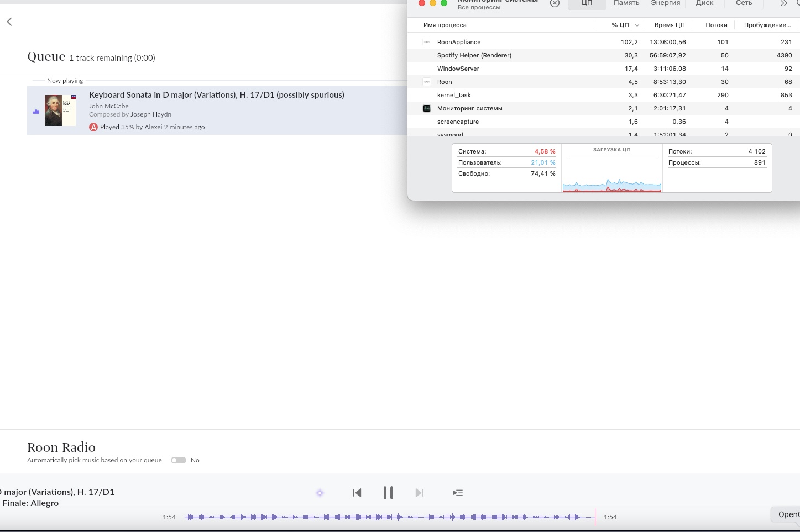800x532 pixels.
Task: Expand the toolbar overflow double chevron
Action: (783, 3)
